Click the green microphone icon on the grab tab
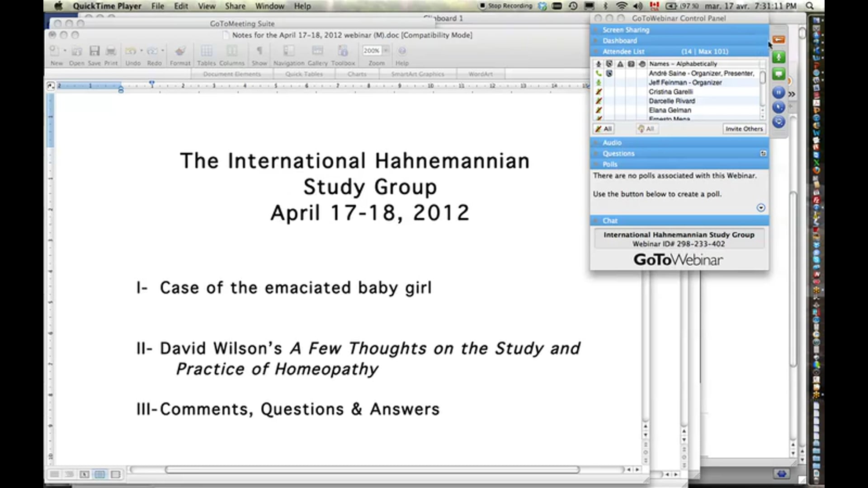 tap(778, 57)
